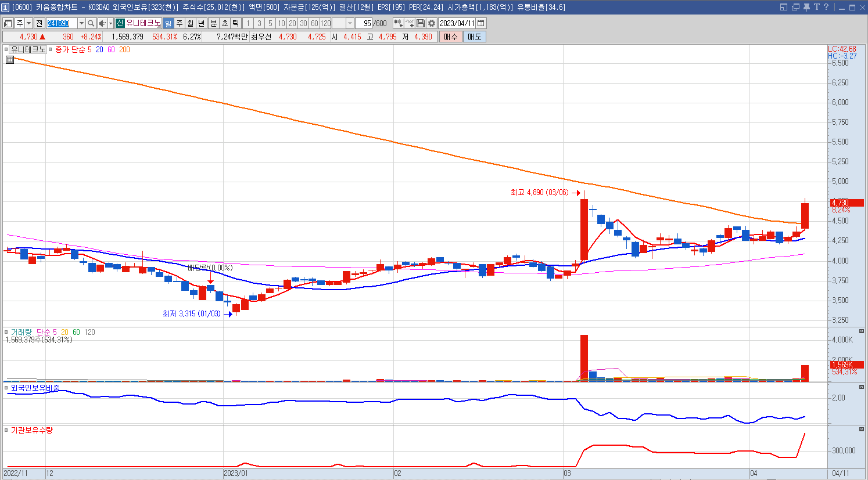Open the 주 market type dropdown arrow
This screenshot has width=868, height=480.
28,23
